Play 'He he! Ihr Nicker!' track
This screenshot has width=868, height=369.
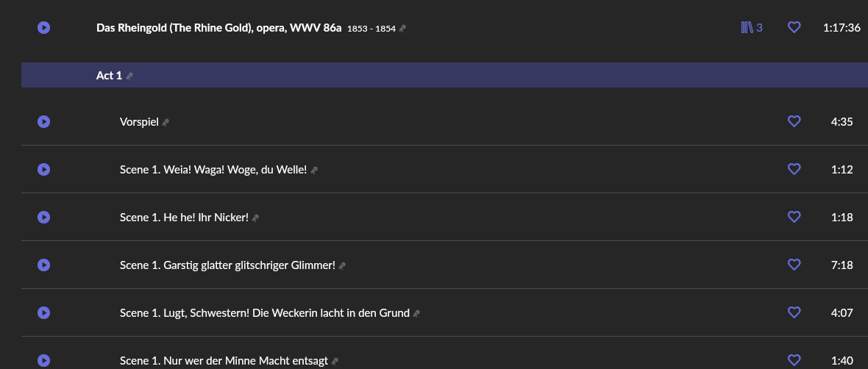click(x=43, y=218)
